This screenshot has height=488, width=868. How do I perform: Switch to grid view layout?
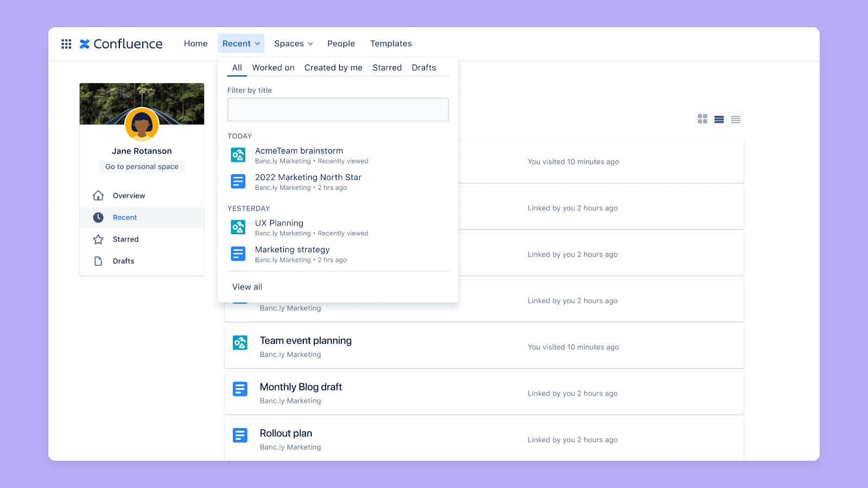pyautogui.click(x=702, y=119)
